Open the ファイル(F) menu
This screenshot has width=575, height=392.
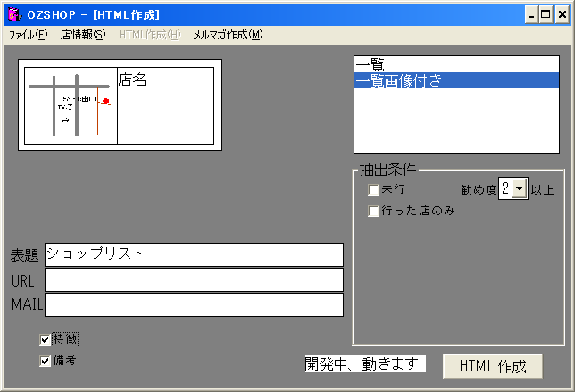28,35
